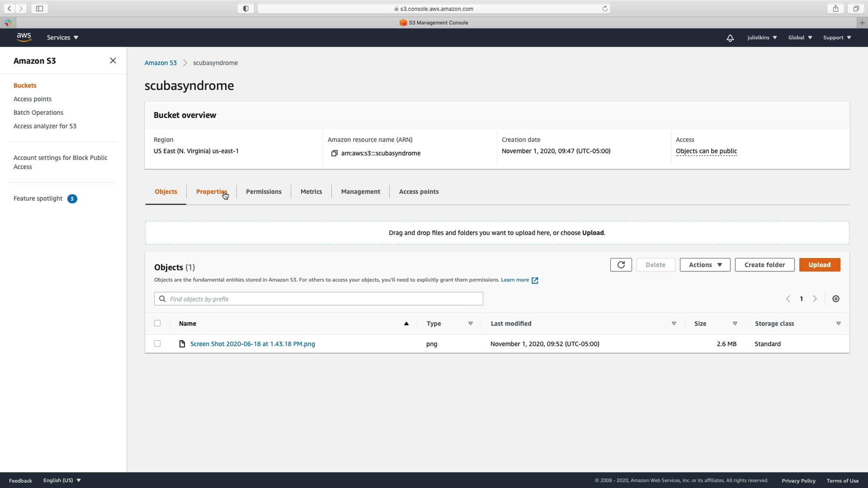Open the Privacy Policy footer link
The image size is (868, 488).
tap(798, 481)
